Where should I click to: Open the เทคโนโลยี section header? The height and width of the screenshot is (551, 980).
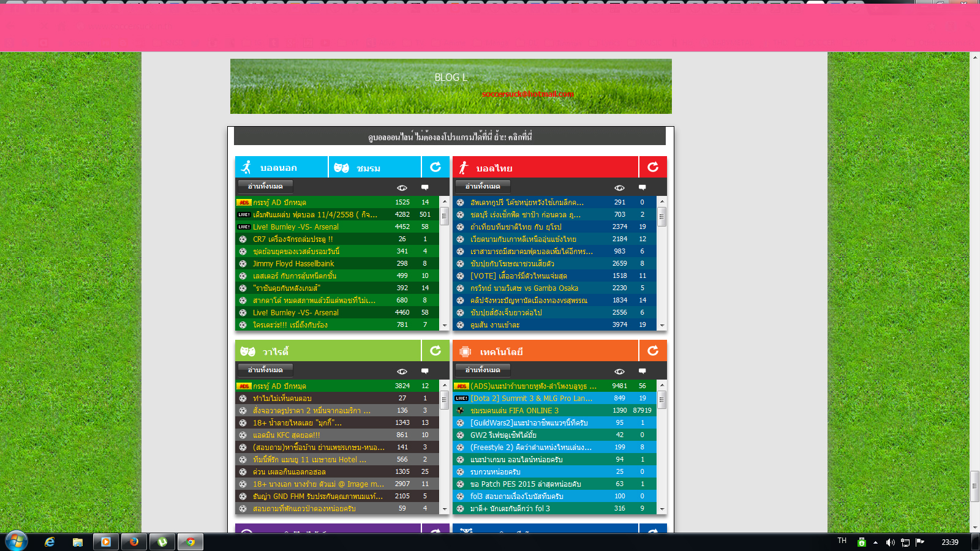pyautogui.click(x=545, y=351)
